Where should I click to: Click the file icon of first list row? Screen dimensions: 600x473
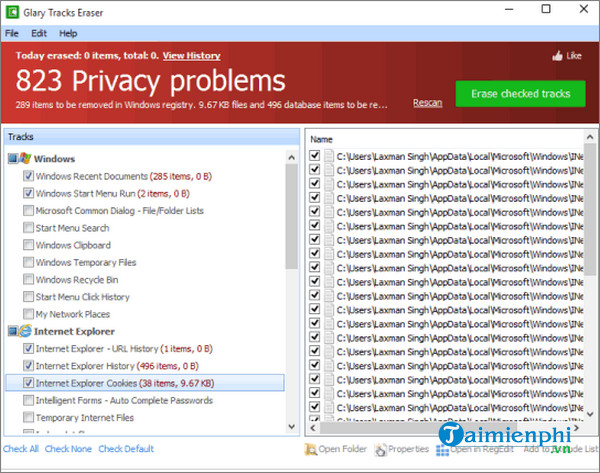point(329,156)
